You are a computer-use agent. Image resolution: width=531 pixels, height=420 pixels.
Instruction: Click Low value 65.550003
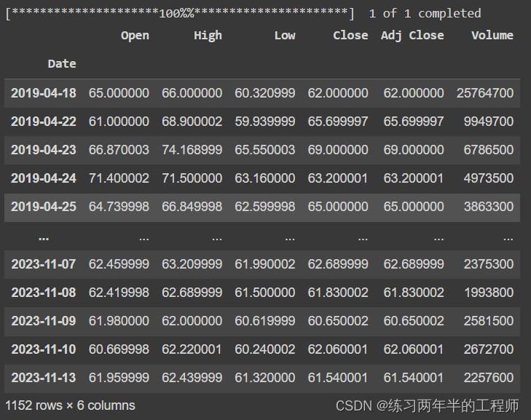point(265,150)
